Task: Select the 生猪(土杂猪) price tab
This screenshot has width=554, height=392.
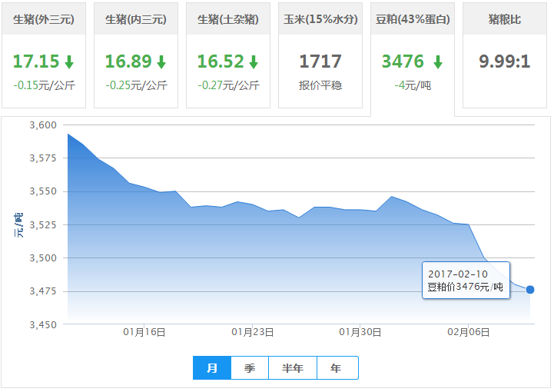Action: tap(228, 55)
